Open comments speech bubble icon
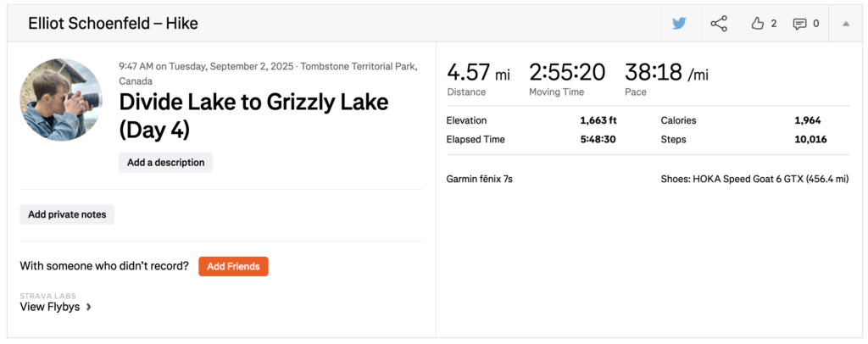Viewport: 868px width, 344px height. (799, 24)
